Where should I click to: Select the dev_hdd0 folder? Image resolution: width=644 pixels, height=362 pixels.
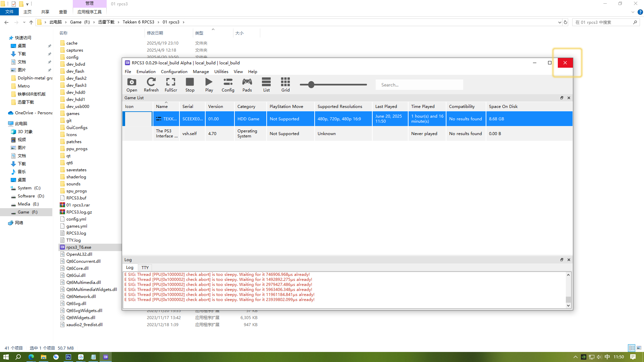pos(76,92)
